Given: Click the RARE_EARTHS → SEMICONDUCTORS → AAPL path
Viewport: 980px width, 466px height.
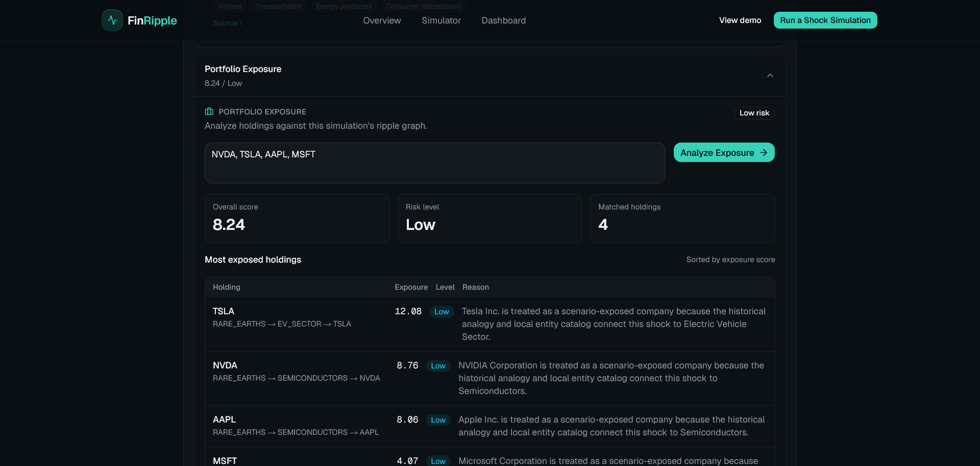Looking at the screenshot, I should point(296,432).
